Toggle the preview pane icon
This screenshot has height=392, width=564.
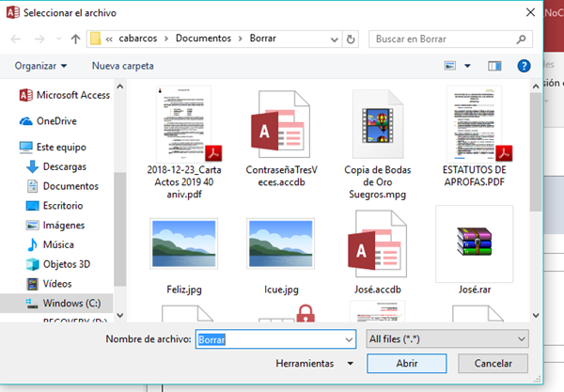click(494, 66)
